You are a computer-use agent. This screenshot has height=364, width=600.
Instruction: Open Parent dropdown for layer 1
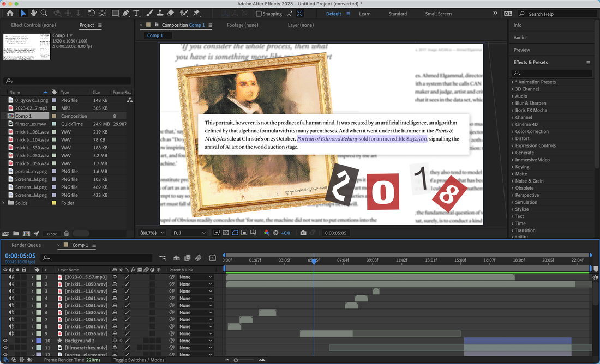pyautogui.click(x=195, y=277)
